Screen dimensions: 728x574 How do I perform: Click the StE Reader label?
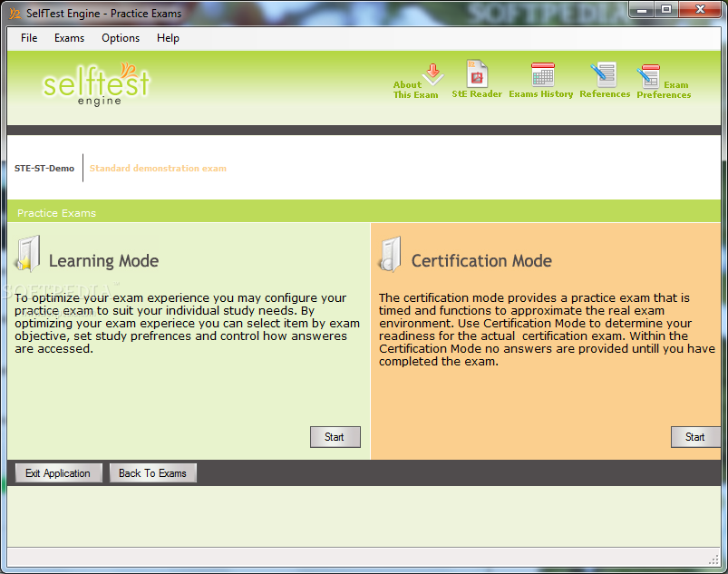477,94
